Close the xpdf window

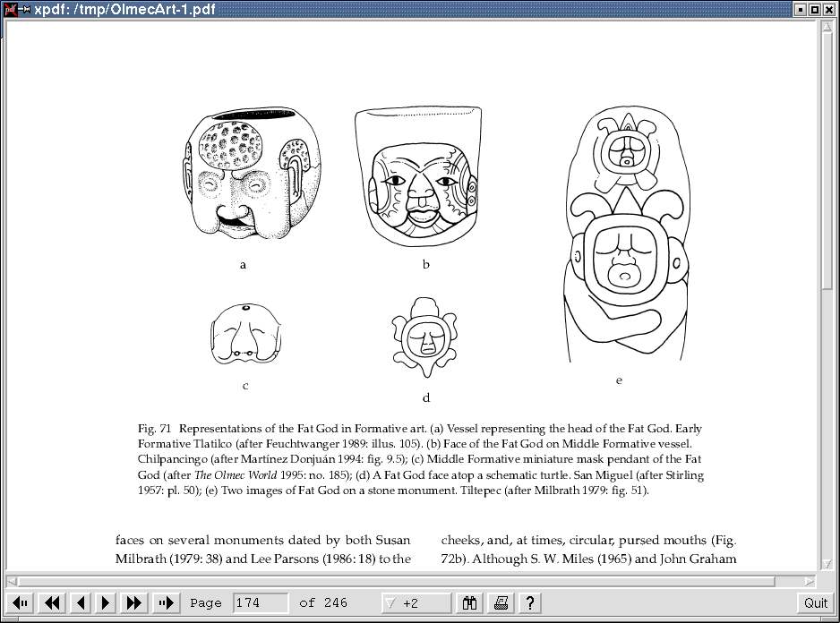(x=828, y=9)
